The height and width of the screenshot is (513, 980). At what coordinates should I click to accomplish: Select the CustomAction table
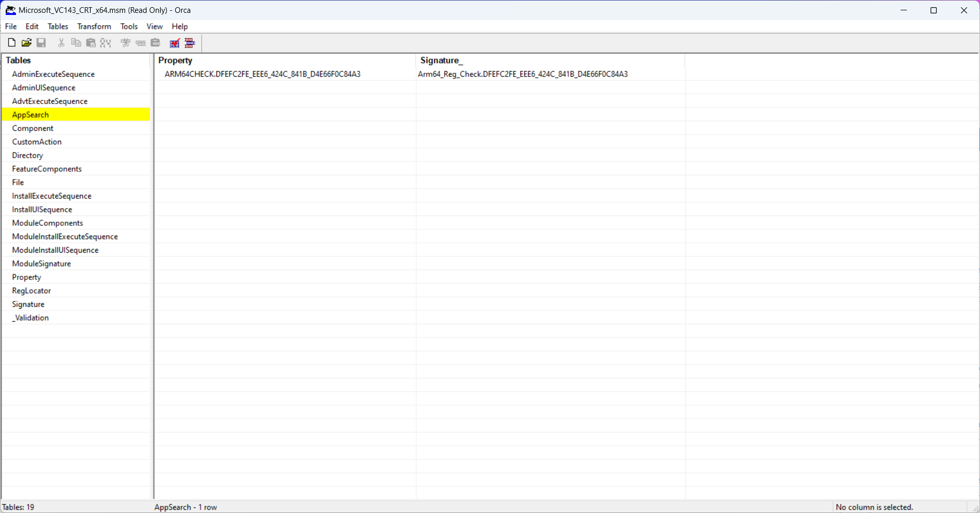click(76, 142)
